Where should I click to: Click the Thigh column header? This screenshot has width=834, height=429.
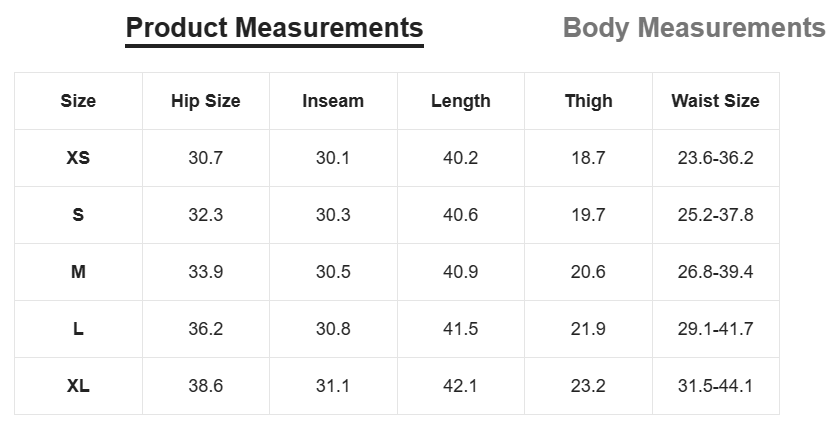[588, 101]
